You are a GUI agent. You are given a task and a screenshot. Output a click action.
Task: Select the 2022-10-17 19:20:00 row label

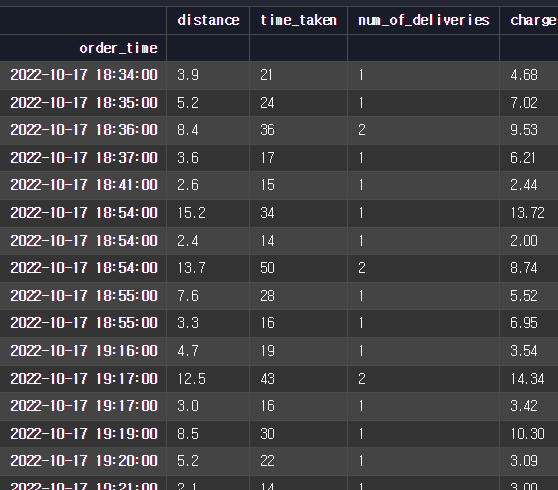(x=83, y=461)
